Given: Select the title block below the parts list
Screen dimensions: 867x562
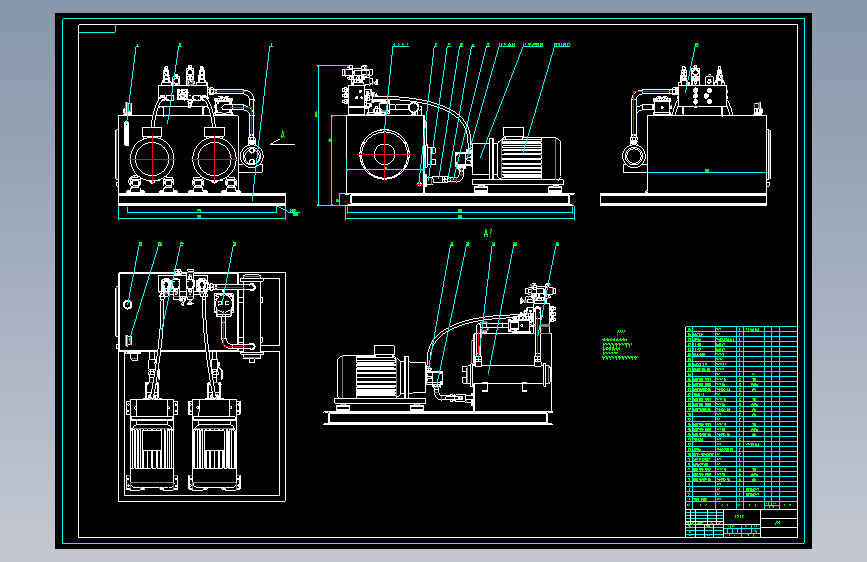Looking at the screenshot, I should [x=741, y=523].
